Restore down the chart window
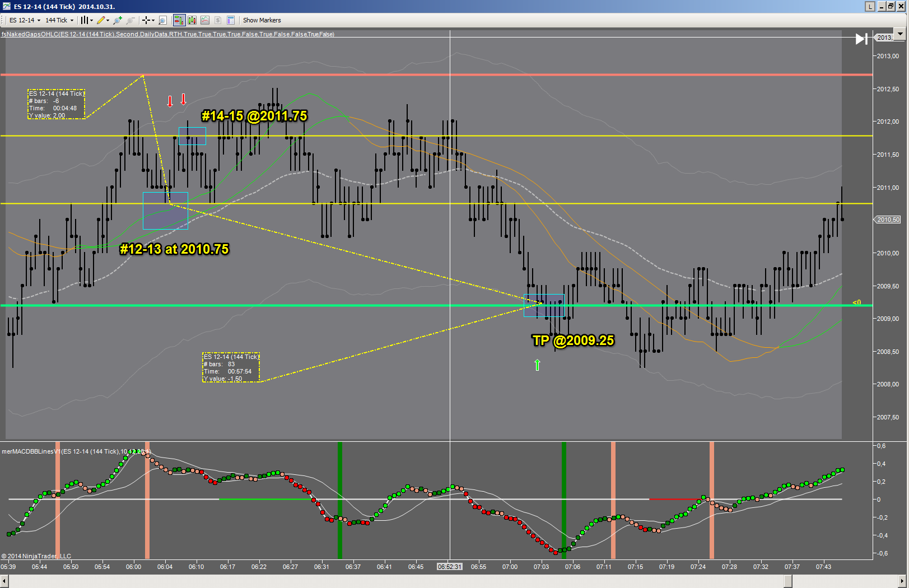Viewport: 909px width, 588px height. 891,6
